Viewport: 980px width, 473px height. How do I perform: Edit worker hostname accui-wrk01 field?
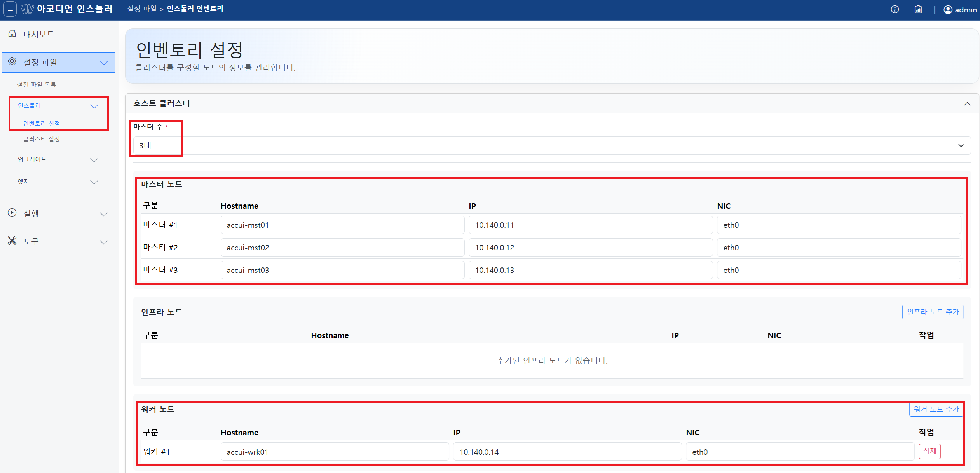coord(335,452)
